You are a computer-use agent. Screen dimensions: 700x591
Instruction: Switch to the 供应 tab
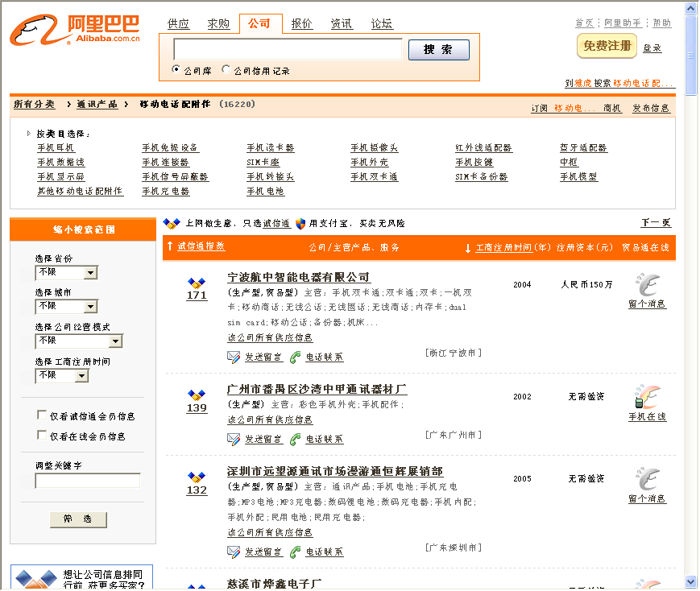(x=178, y=24)
